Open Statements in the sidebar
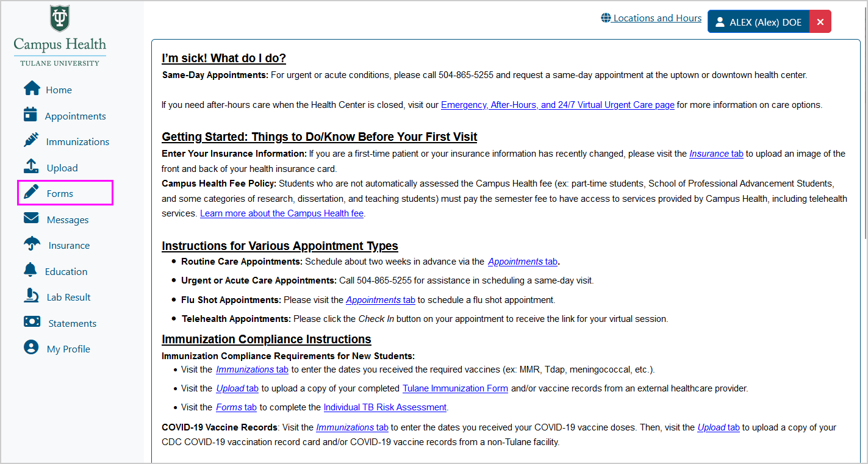The height and width of the screenshot is (464, 868). tap(72, 323)
